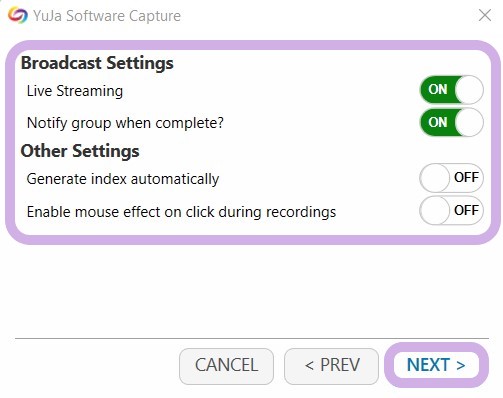Select the 'Generate index automatically' label

(123, 179)
